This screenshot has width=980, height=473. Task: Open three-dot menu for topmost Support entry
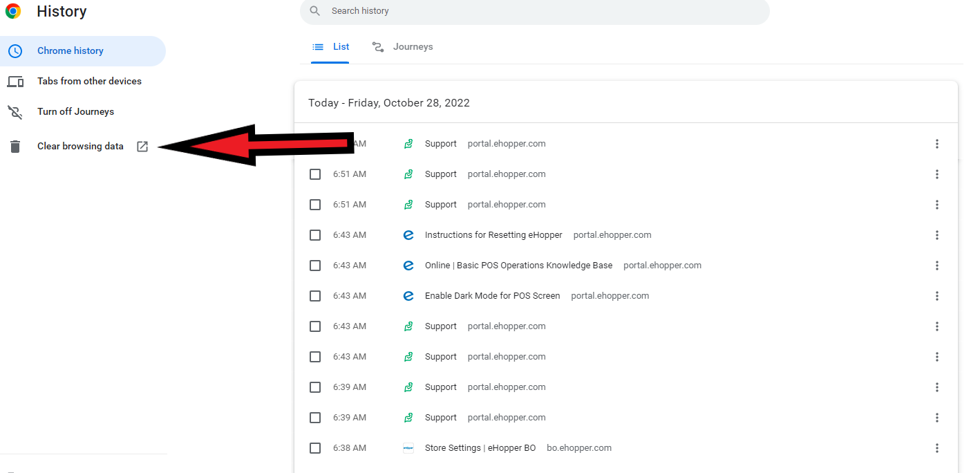click(937, 144)
